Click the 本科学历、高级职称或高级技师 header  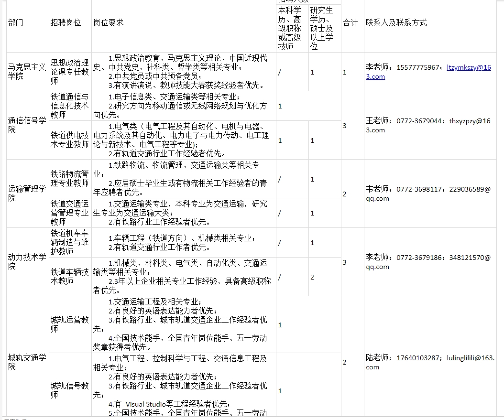292,28
